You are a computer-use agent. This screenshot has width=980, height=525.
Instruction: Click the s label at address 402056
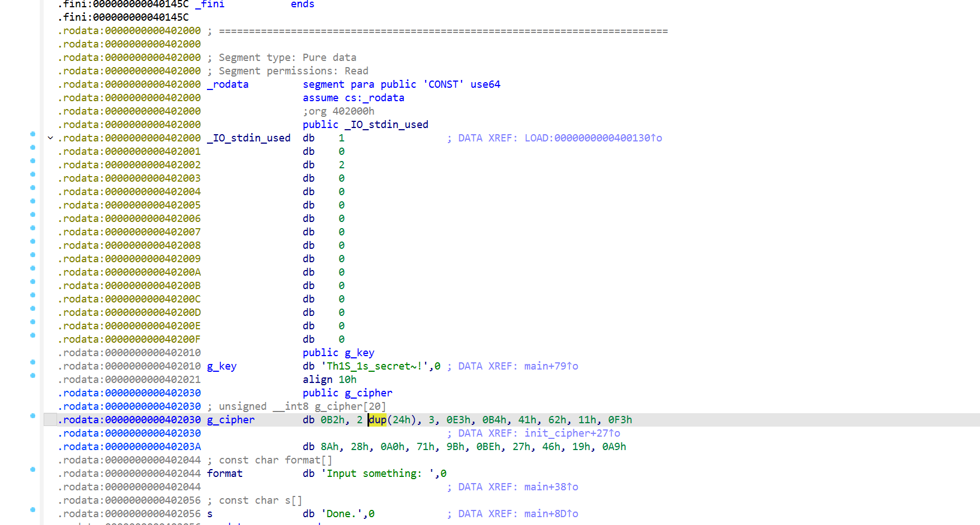click(x=210, y=514)
